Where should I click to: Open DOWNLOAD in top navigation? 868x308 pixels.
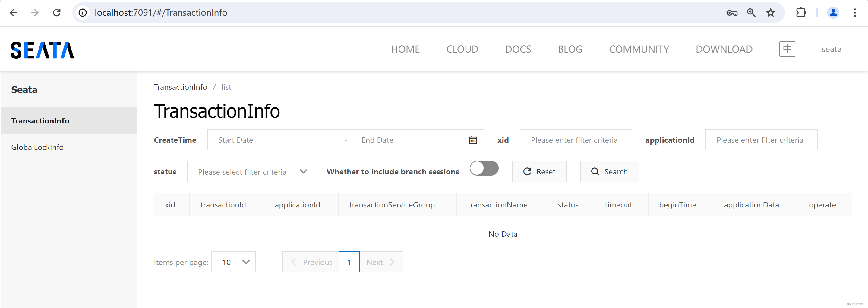pos(724,49)
